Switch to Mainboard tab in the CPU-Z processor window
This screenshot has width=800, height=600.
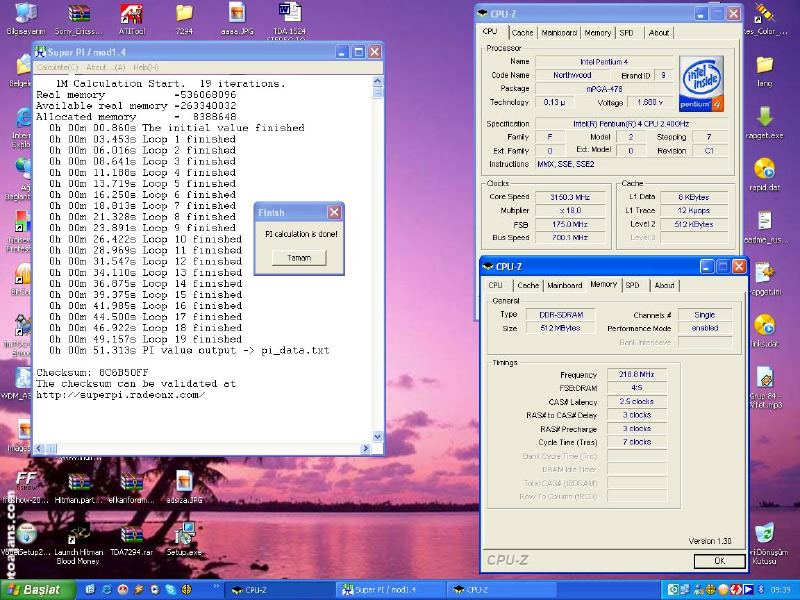click(x=559, y=33)
